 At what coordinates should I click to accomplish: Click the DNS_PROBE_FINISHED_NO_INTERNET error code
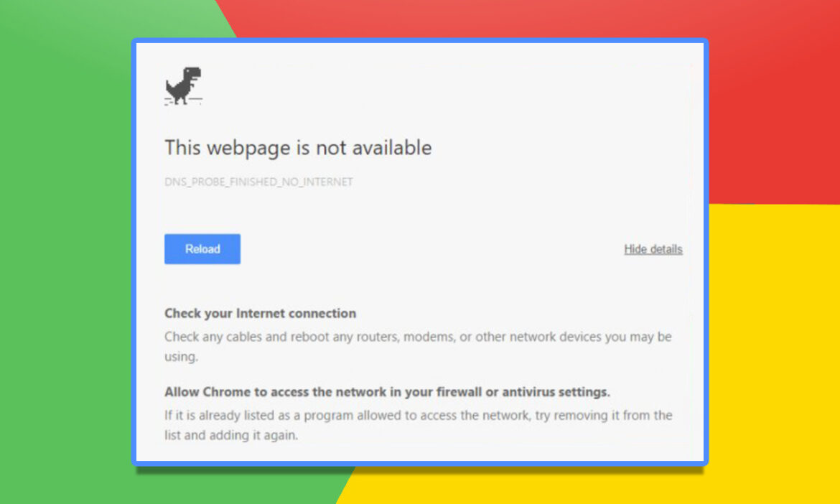pos(258,182)
